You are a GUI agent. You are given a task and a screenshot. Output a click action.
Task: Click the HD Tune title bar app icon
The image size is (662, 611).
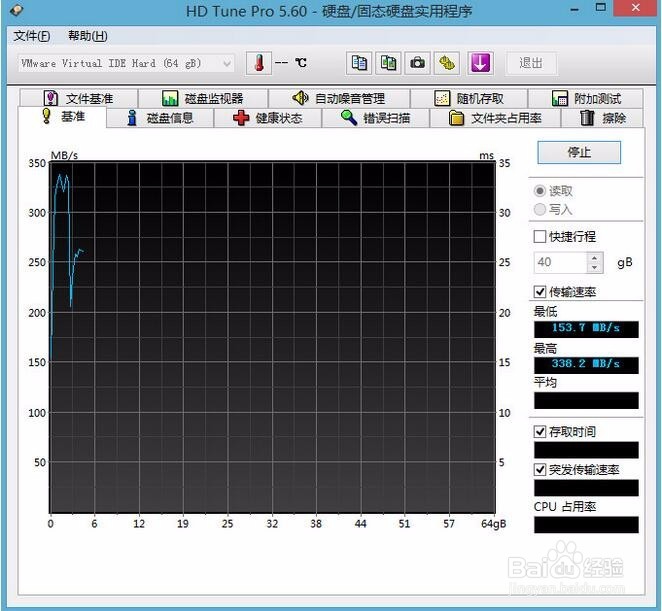[16, 10]
